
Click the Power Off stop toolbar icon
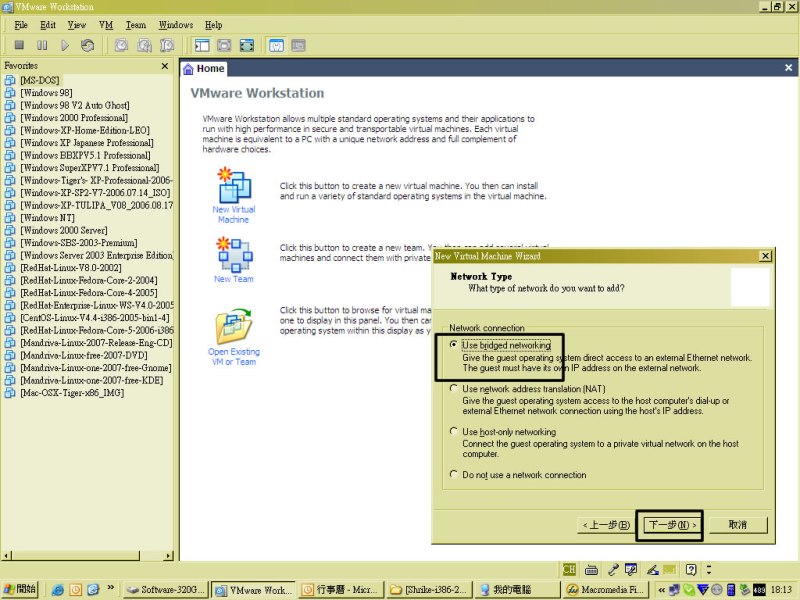[19, 45]
